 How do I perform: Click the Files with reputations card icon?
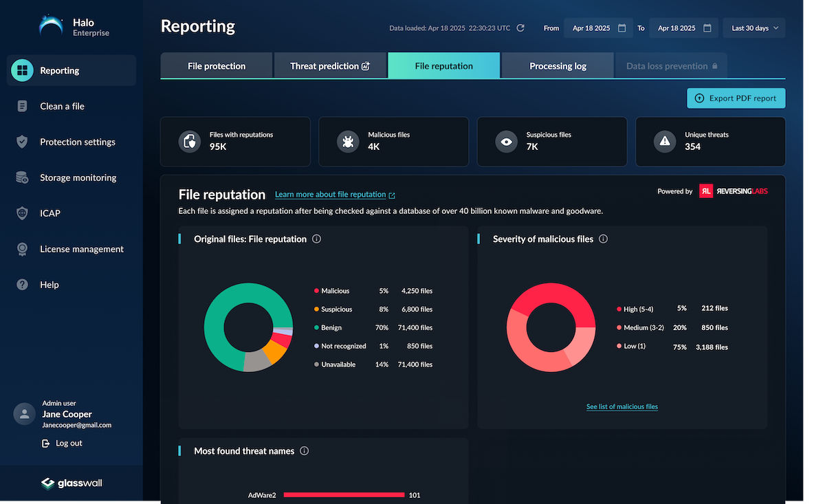tap(189, 141)
